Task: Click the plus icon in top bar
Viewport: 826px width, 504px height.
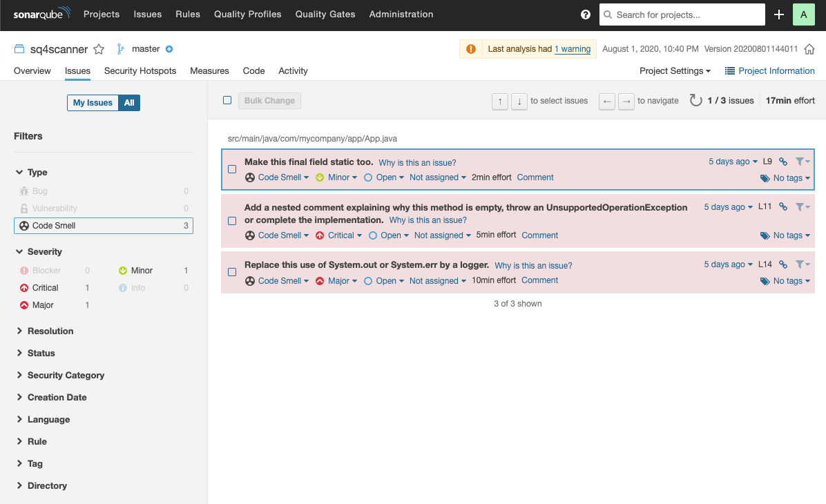Action: click(x=779, y=14)
